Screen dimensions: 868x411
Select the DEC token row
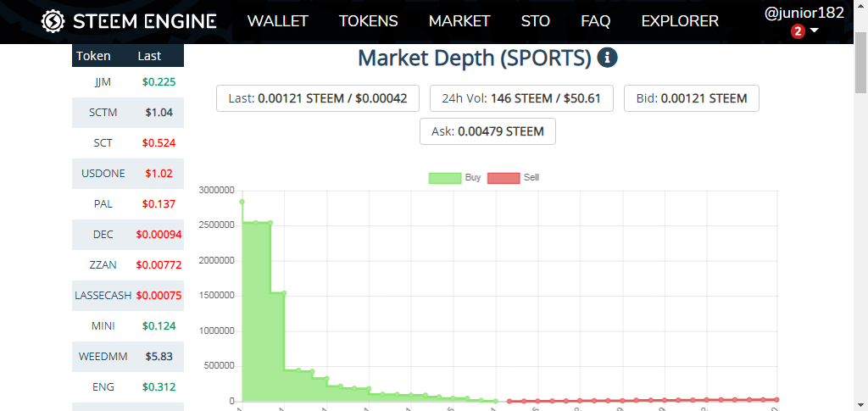tap(128, 235)
